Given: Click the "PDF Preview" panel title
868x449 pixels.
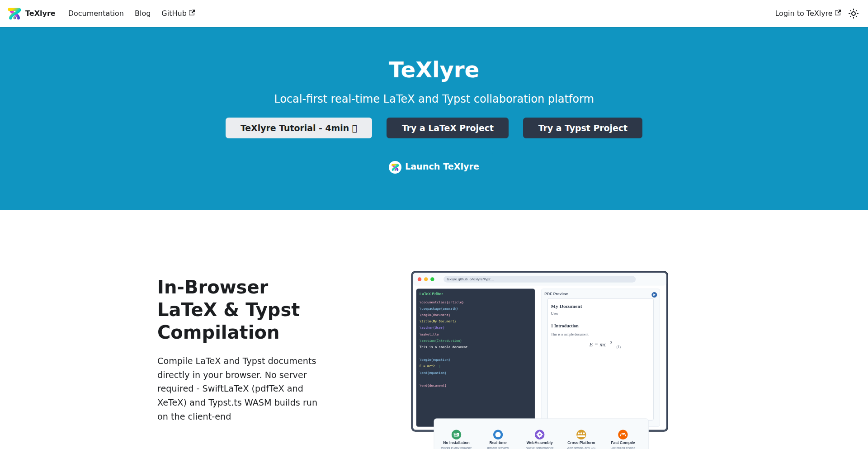Looking at the screenshot, I should [x=556, y=294].
